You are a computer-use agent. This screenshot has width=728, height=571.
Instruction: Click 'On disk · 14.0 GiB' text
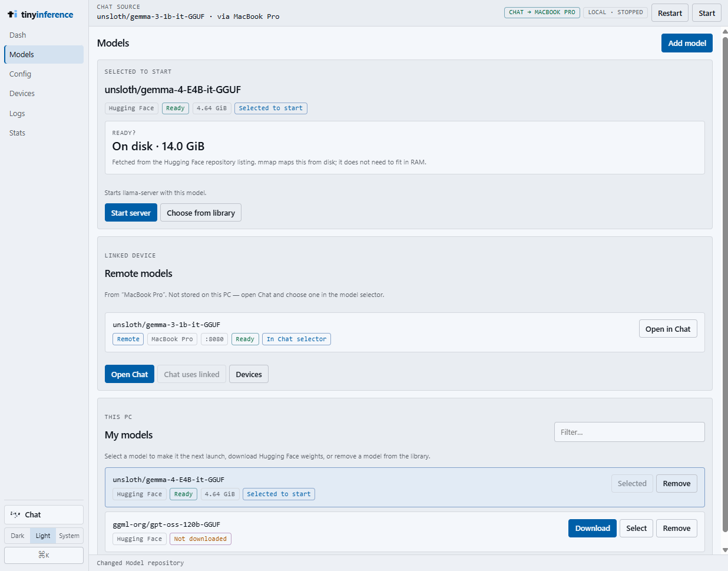[x=158, y=146]
